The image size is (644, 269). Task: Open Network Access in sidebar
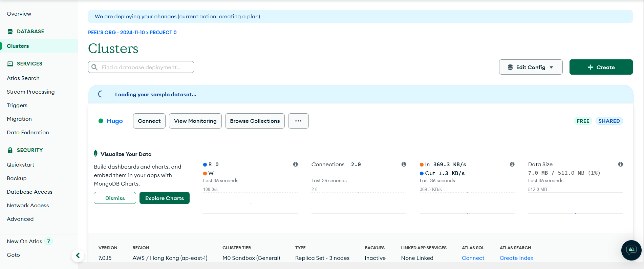click(x=28, y=205)
